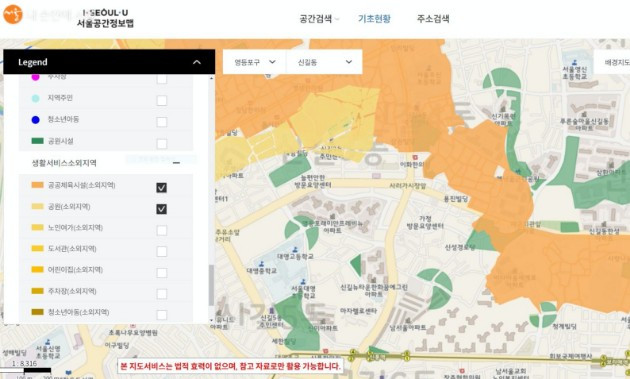Click the orange 공공체육시설(소외지역) color swatch
This screenshot has width=630, height=379.
pyautogui.click(x=37, y=185)
